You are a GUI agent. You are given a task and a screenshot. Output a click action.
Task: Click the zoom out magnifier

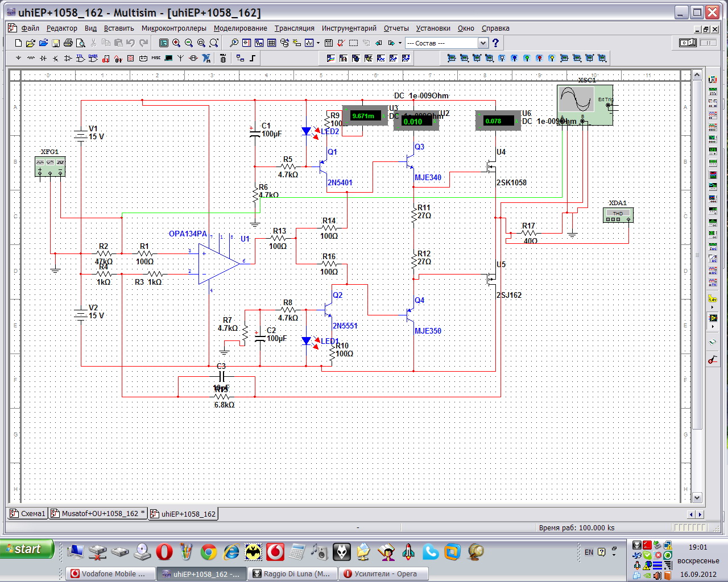[x=189, y=43]
